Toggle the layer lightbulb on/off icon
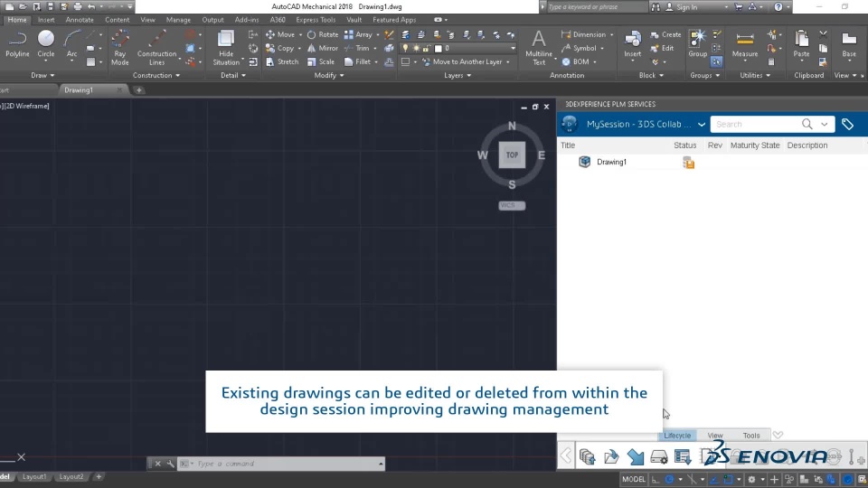The image size is (868, 488). point(405,48)
